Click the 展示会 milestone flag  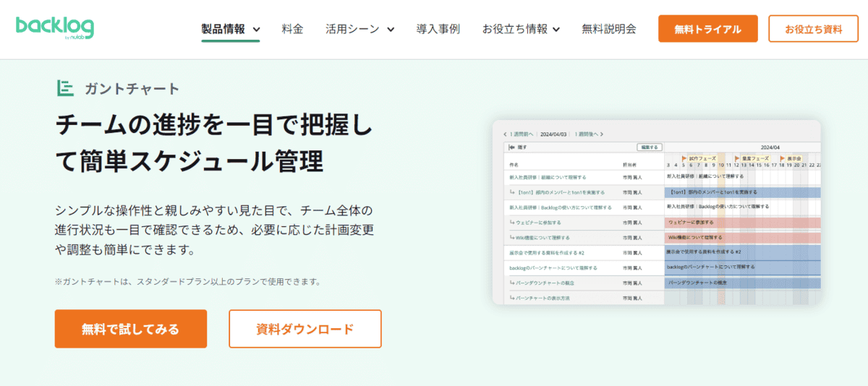782,158
